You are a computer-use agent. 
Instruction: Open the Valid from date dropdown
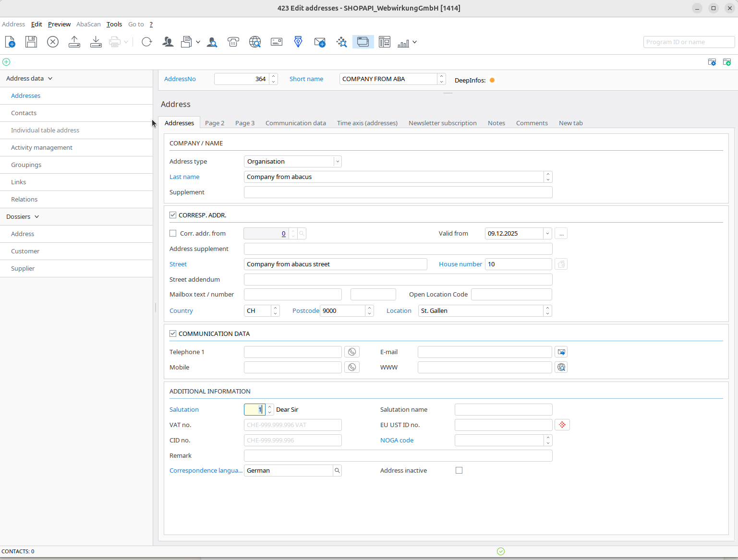pyautogui.click(x=547, y=234)
